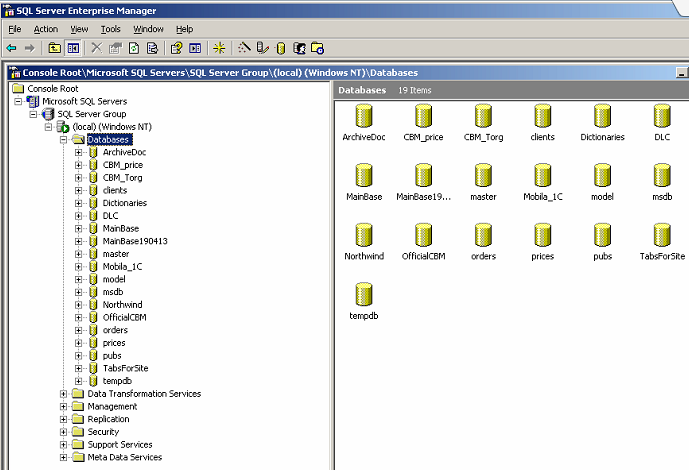Open the File menu

tap(15, 29)
